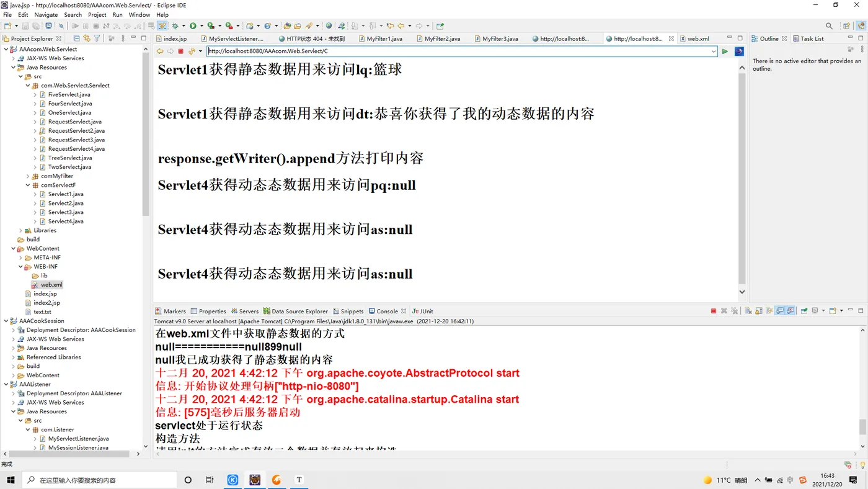
Task: Click the Eclipse icon on the taskbar
Action: (x=254, y=480)
